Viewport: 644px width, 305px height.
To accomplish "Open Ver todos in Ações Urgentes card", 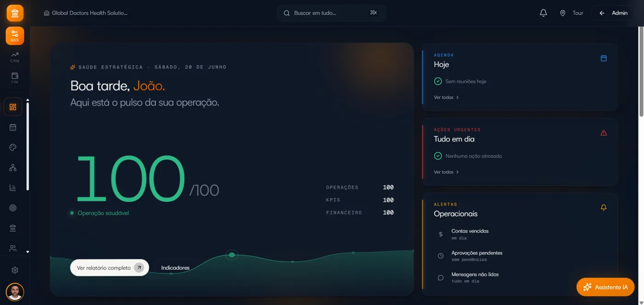I will (446, 172).
